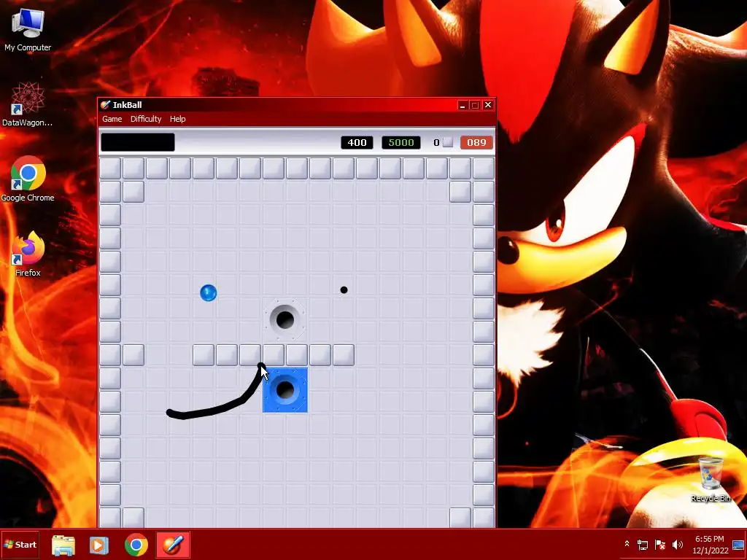This screenshot has width=747, height=560.
Task: Select the InkBall taskbar button
Action: (173, 545)
